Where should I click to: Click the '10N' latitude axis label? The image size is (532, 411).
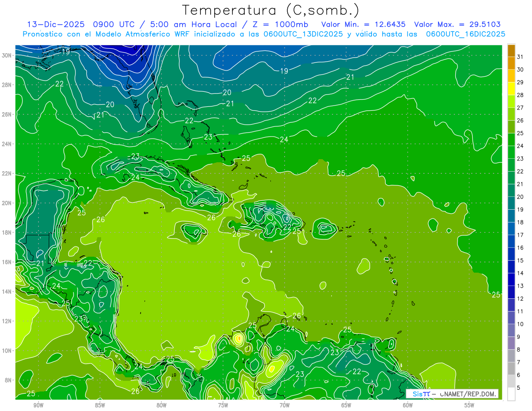pyautogui.click(x=7, y=351)
